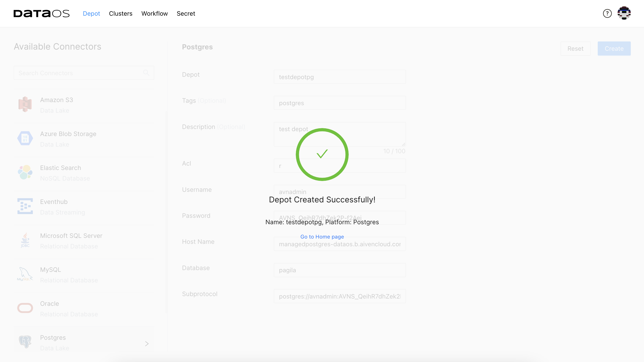Open the Depot tab
Viewport: 644px width, 362px height.
click(91, 13)
